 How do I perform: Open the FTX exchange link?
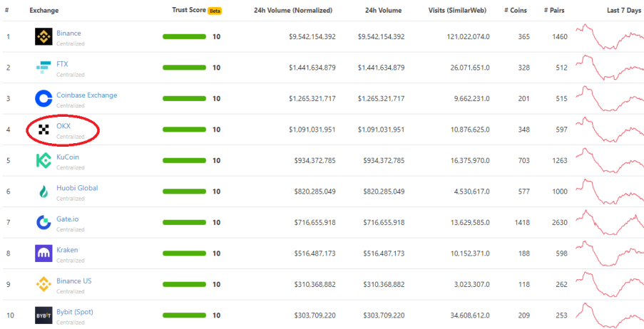tap(63, 64)
